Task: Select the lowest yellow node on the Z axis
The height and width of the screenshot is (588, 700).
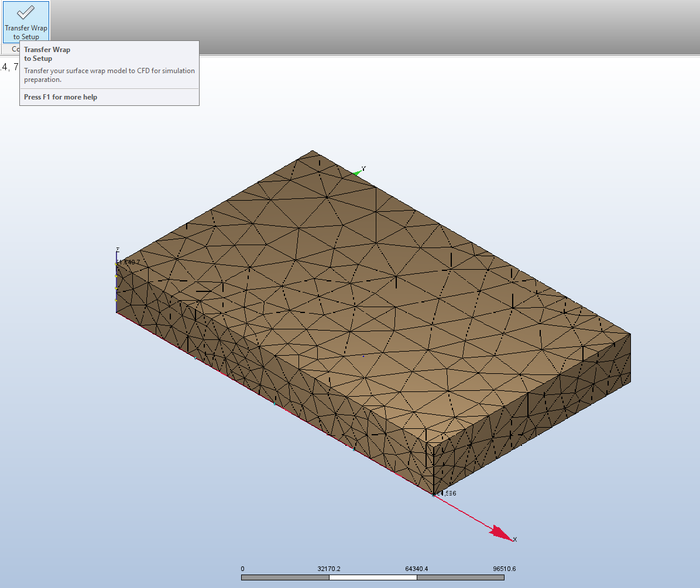Action: 116,300
